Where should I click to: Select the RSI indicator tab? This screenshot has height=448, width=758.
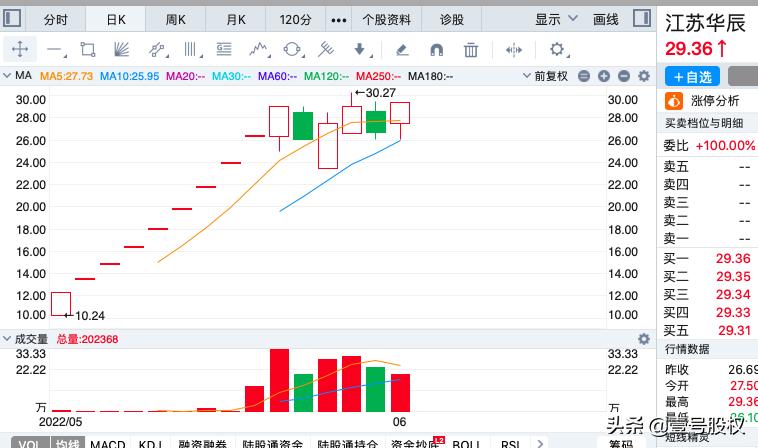[x=510, y=444]
